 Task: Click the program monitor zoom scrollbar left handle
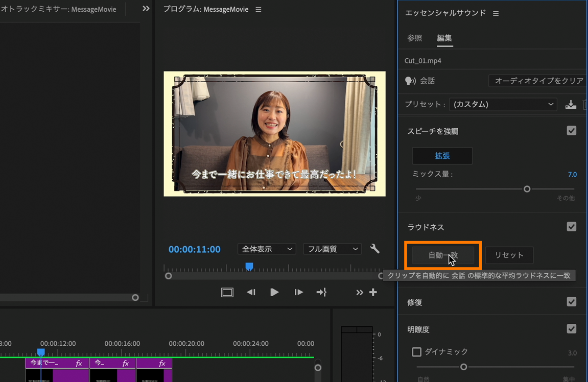[169, 276]
